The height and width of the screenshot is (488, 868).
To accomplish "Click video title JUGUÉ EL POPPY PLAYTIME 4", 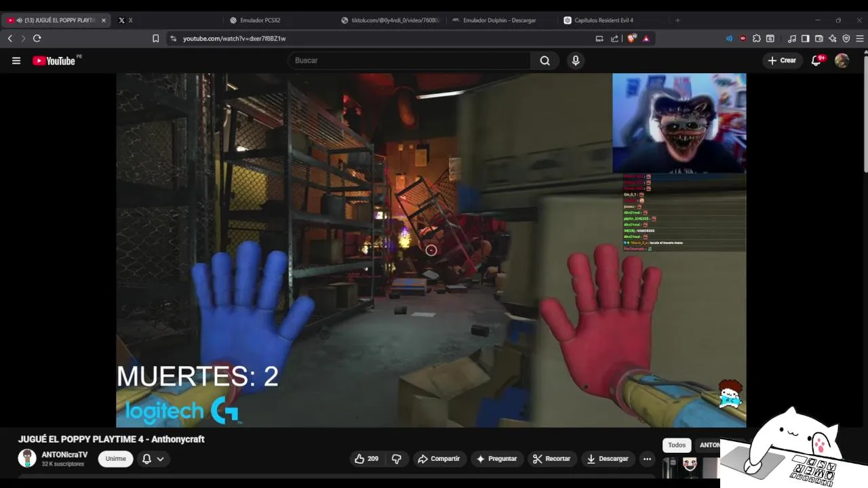I will point(111,439).
